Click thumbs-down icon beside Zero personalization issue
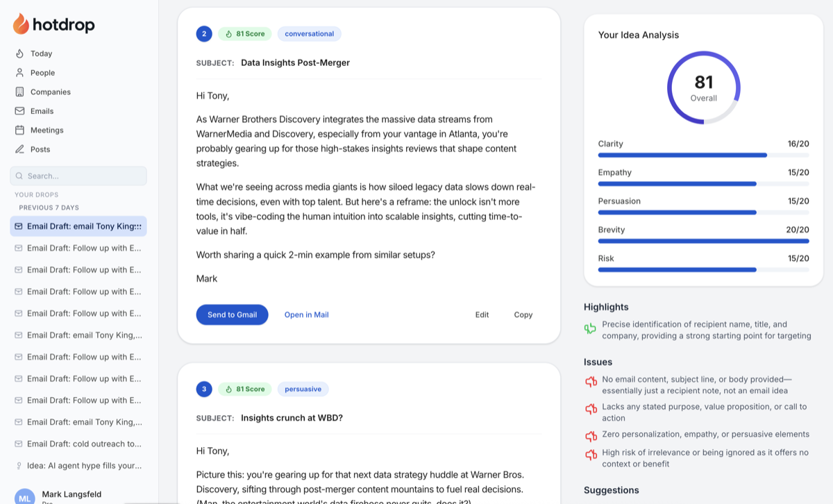The width and height of the screenshot is (833, 504). [x=591, y=436]
